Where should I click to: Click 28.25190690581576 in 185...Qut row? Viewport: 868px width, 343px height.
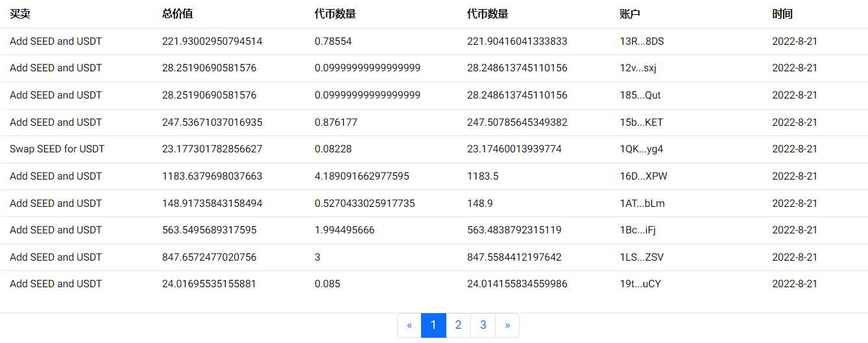[210, 95]
